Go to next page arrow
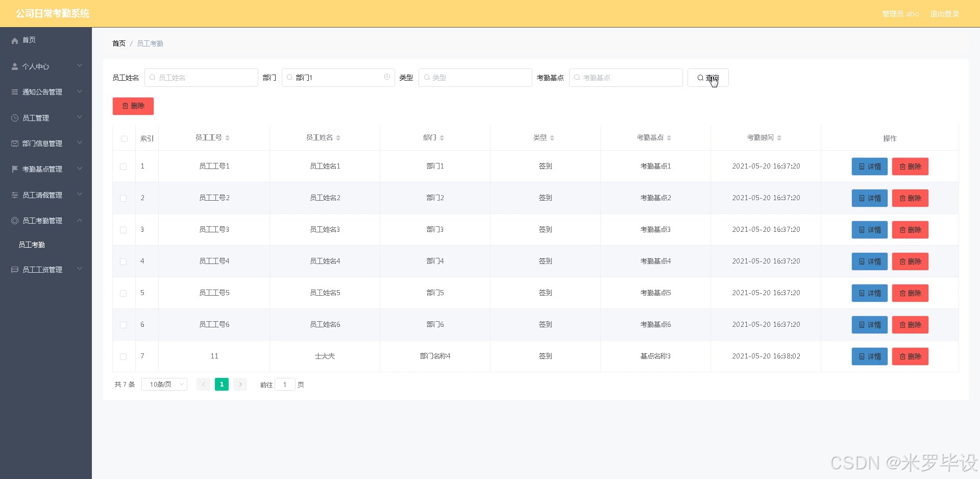Image resolution: width=980 pixels, height=479 pixels. click(x=240, y=385)
